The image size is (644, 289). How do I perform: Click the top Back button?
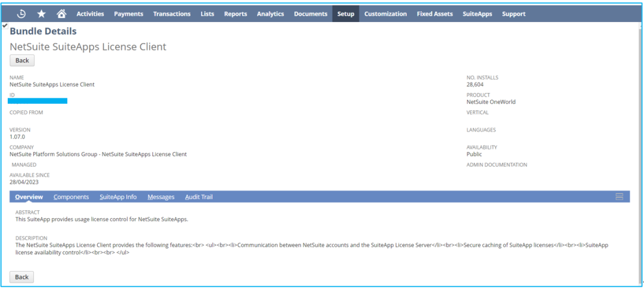[22, 60]
